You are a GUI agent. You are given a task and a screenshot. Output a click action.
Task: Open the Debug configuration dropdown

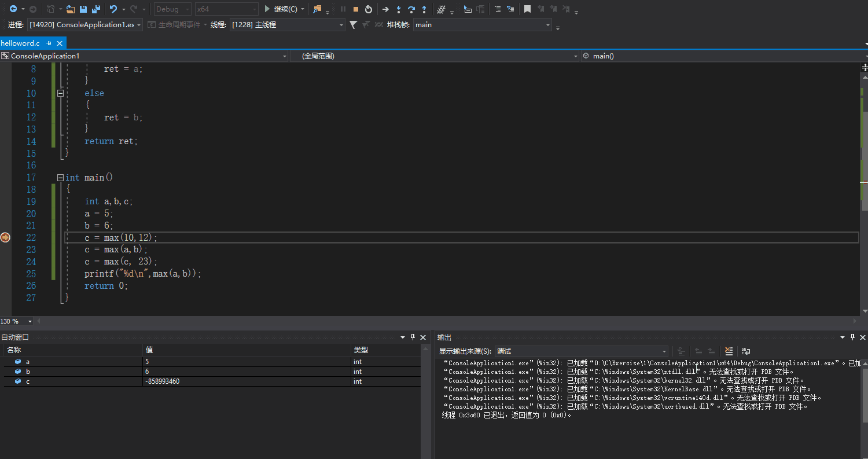point(172,9)
